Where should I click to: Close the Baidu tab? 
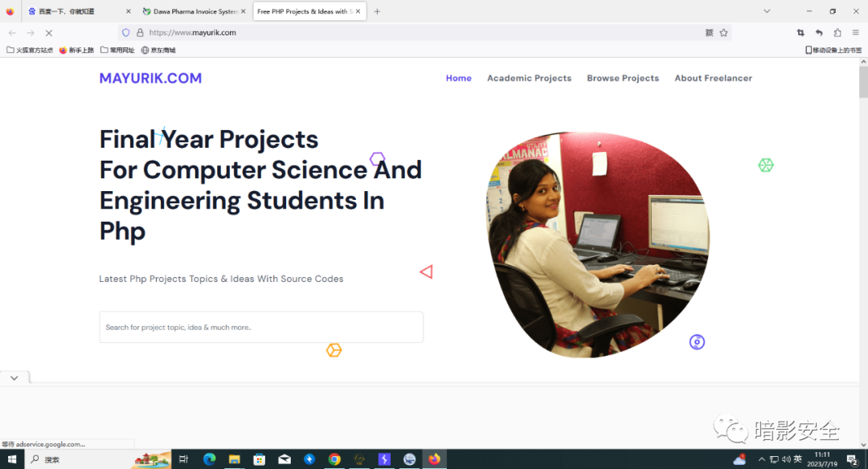tap(129, 11)
